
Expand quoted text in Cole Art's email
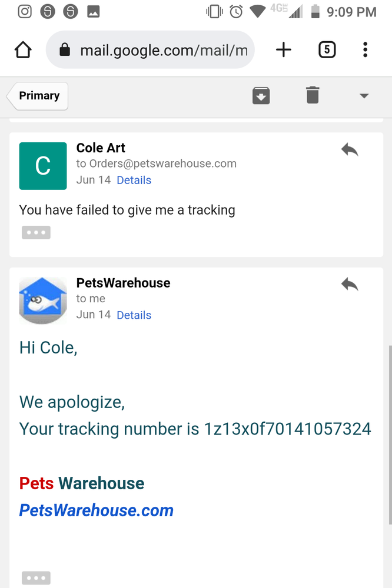click(36, 232)
